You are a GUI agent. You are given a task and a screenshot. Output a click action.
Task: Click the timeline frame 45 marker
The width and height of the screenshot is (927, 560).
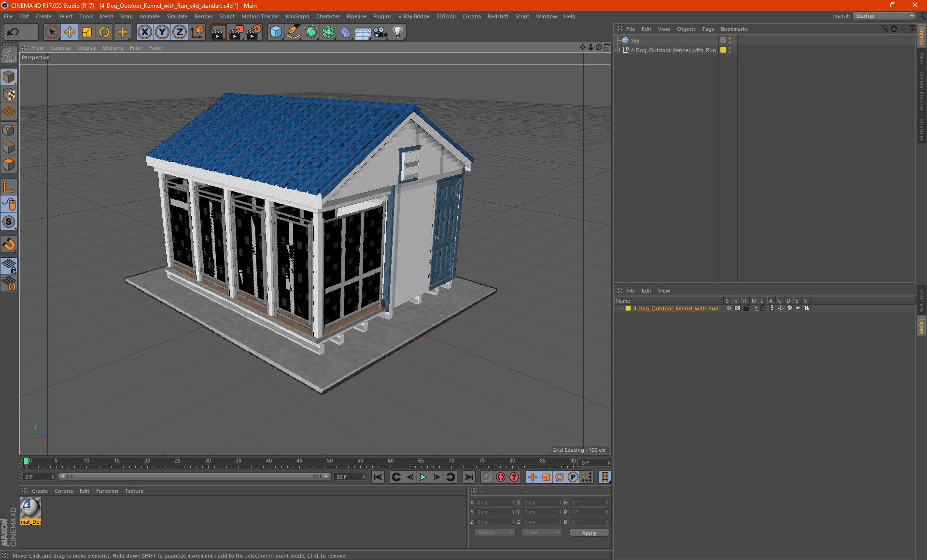click(299, 461)
